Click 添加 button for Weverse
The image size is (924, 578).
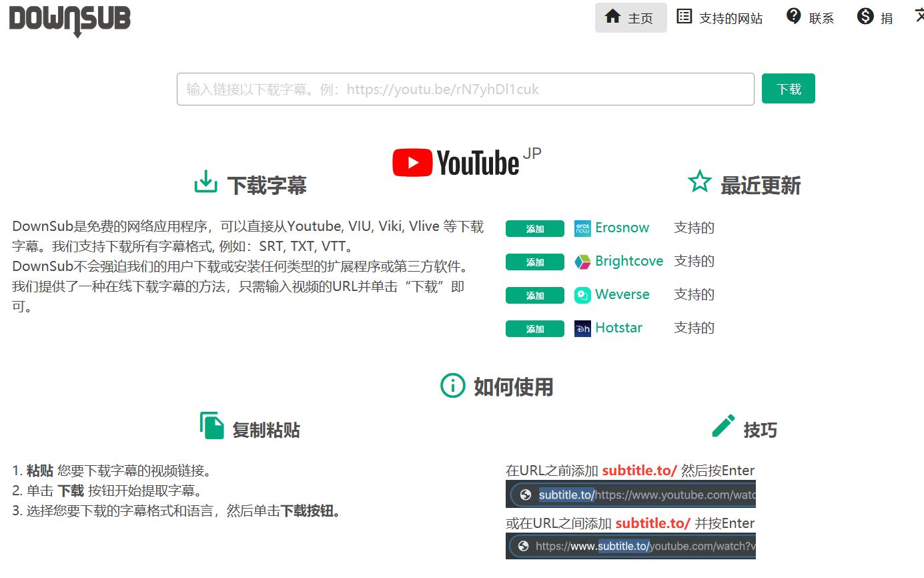535,296
